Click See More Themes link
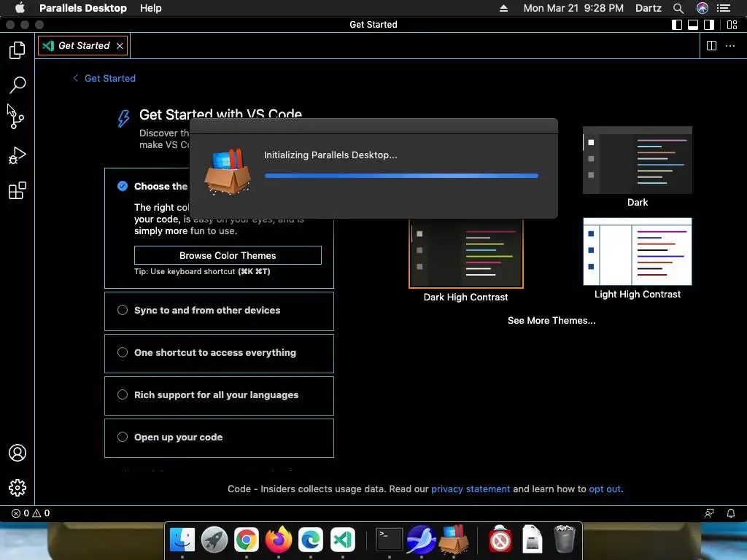Image resolution: width=747 pixels, height=560 pixels. tap(551, 321)
